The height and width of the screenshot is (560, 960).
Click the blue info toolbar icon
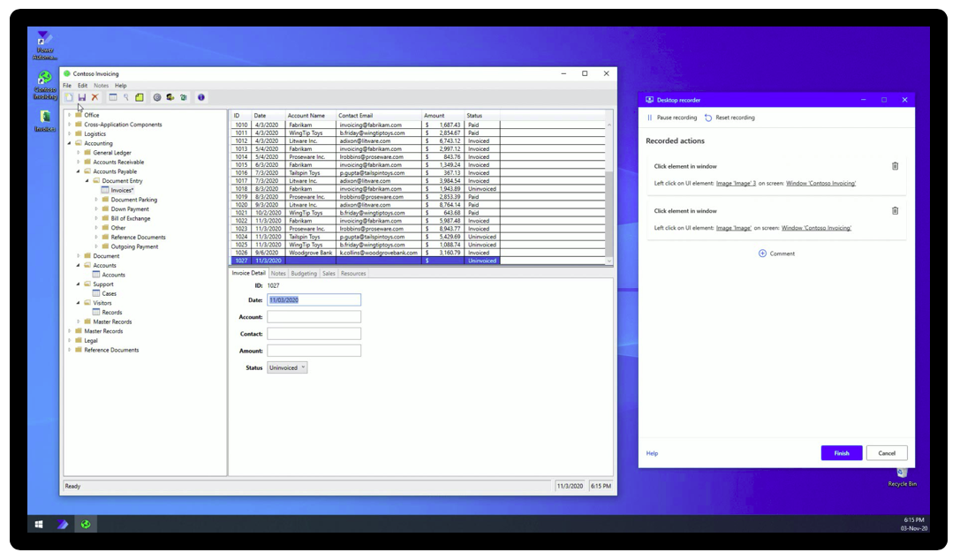click(x=201, y=97)
